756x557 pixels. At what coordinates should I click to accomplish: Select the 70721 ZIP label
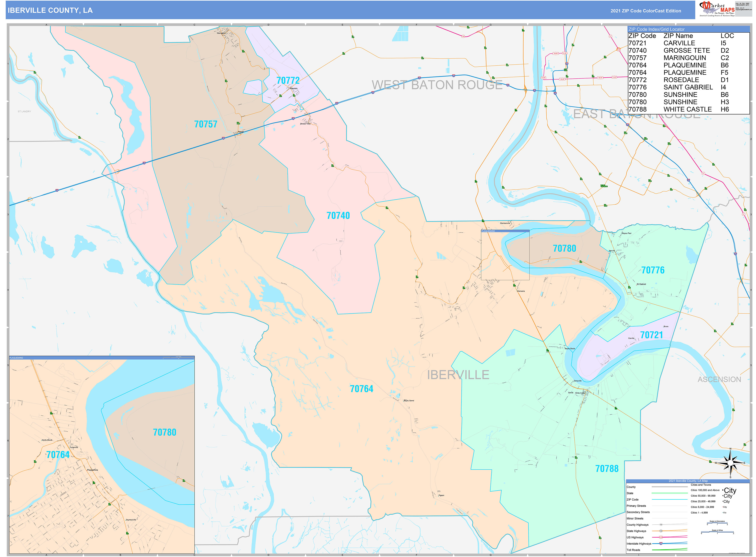point(651,335)
